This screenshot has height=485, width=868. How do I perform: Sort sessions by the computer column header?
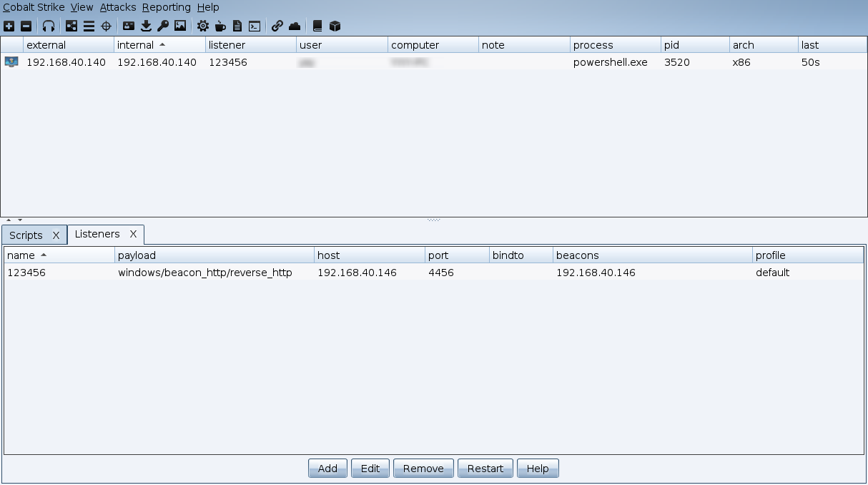pos(433,45)
